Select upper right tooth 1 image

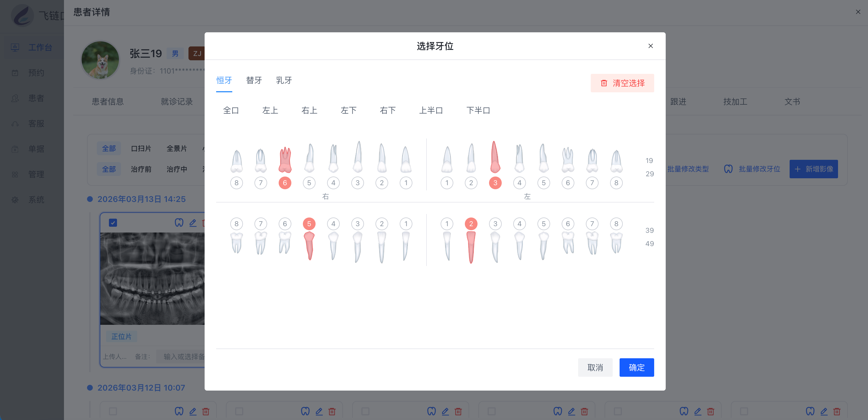[x=406, y=159]
